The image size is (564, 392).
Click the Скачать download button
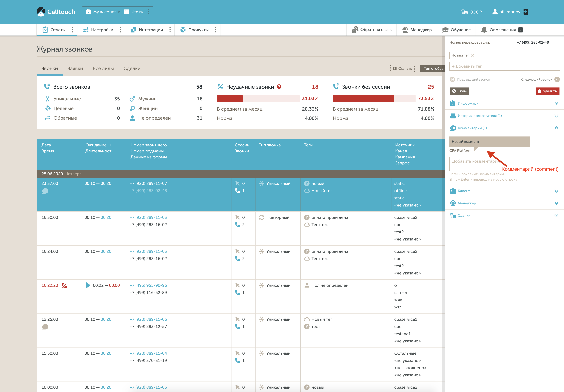[402, 69]
